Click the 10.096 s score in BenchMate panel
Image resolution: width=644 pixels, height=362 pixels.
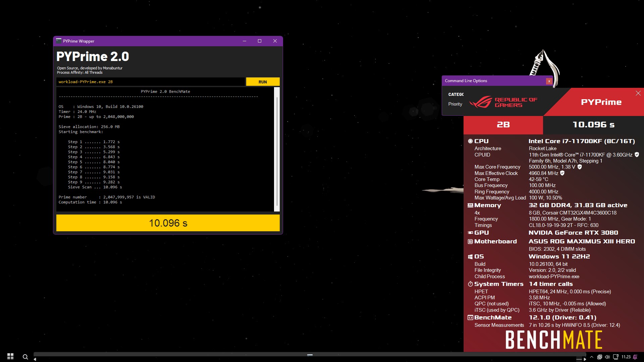tap(593, 125)
